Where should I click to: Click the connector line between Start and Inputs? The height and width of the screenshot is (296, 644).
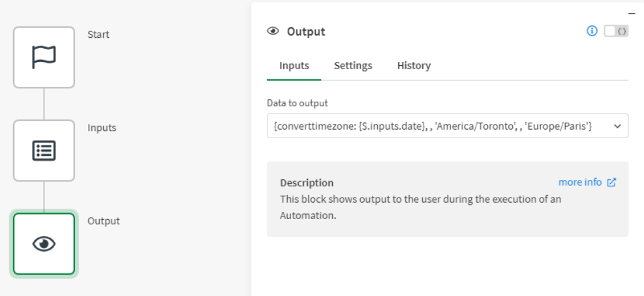[x=44, y=104]
